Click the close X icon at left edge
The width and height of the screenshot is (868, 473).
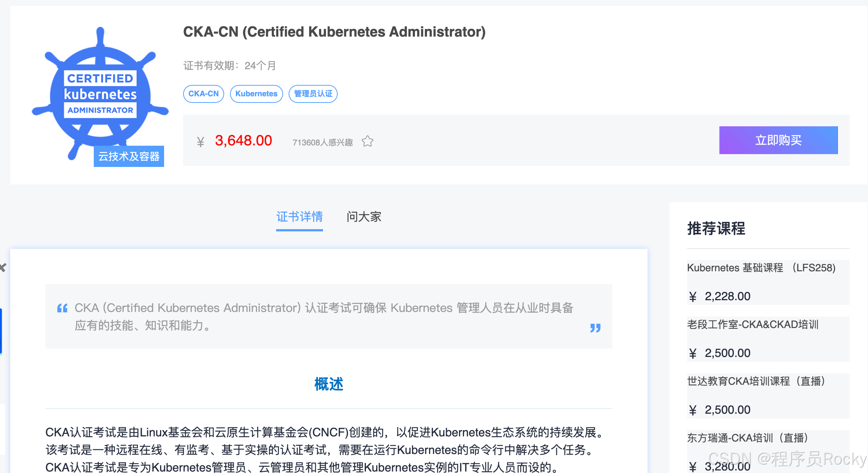click(x=3, y=268)
